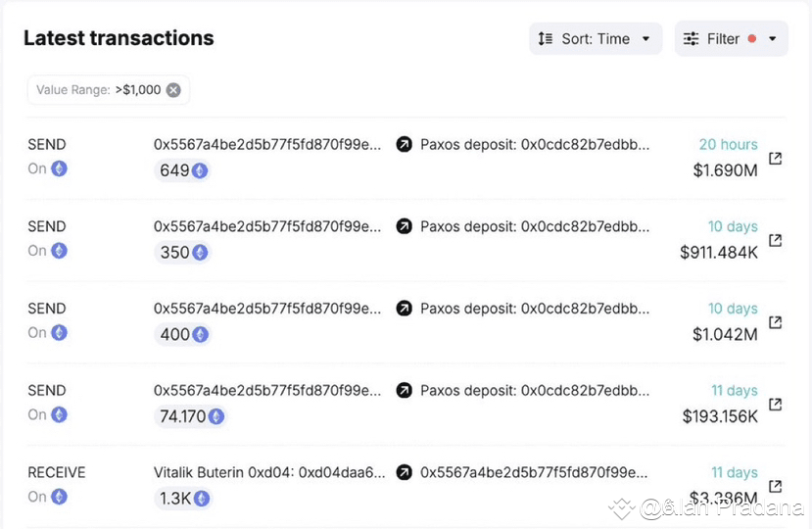Viewport: 812px width, 529px height.
Task: Open the sender address in the 350 ETH row
Action: click(x=267, y=226)
